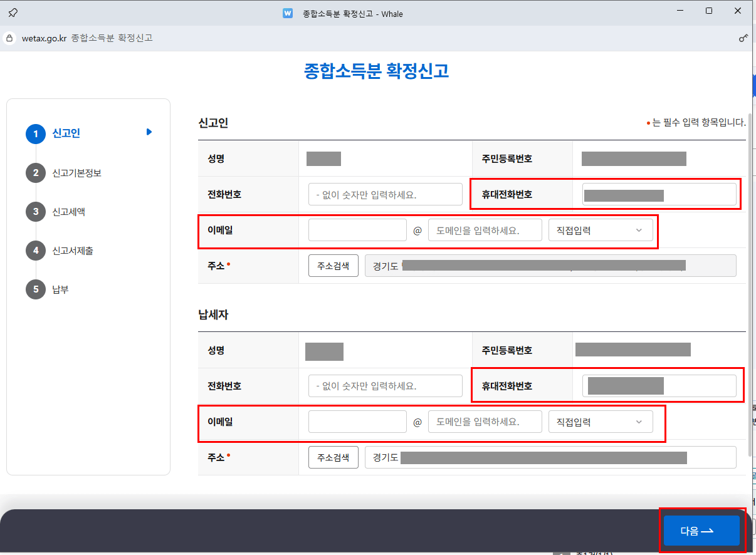
Task: Click the 도메인을 입력하세요 field in 납세자 section
Action: (485, 422)
